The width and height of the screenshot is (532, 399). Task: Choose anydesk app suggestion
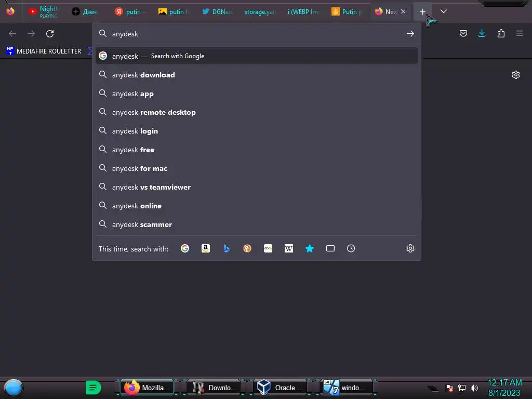(257, 94)
